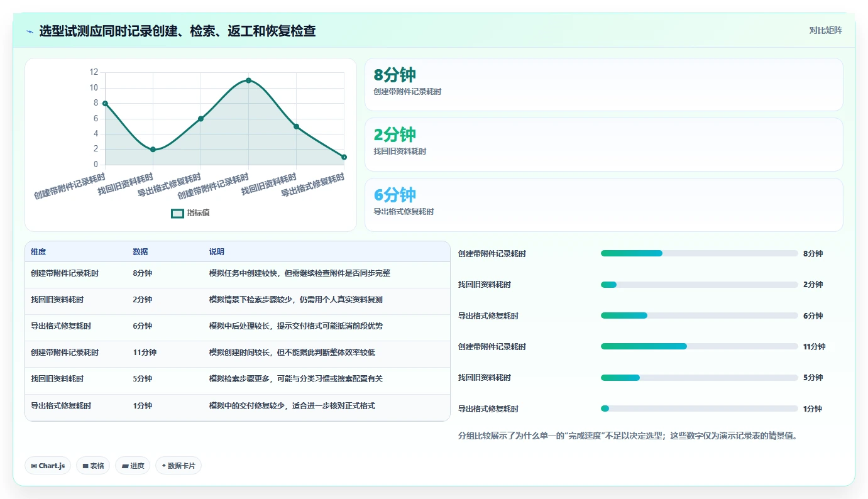Click the 数据 table column header
This screenshot has height=499, width=868.
(x=141, y=252)
